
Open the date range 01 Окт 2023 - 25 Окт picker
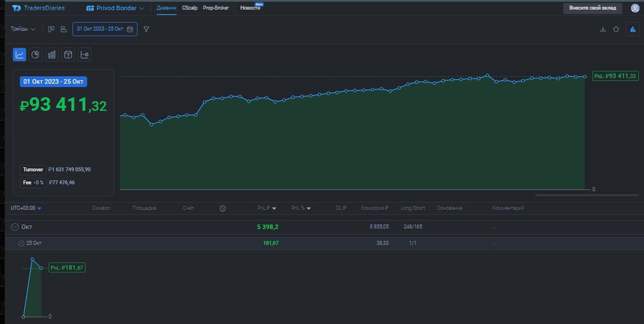click(x=105, y=29)
